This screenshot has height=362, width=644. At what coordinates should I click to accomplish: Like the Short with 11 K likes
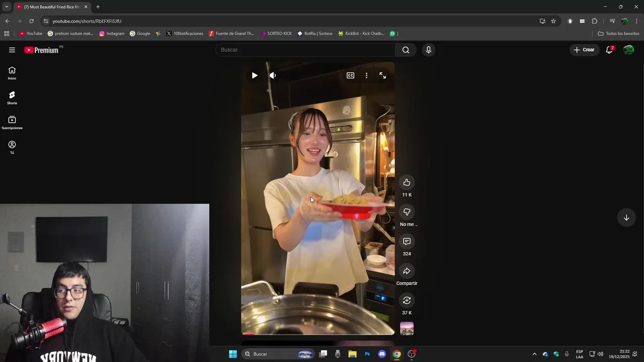[x=407, y=183]
